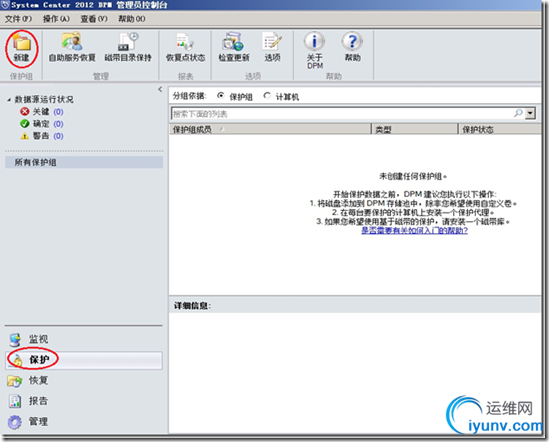Open 自助服务恢复 toolbar icon
The image size is (549, 442).
(72, 42)
